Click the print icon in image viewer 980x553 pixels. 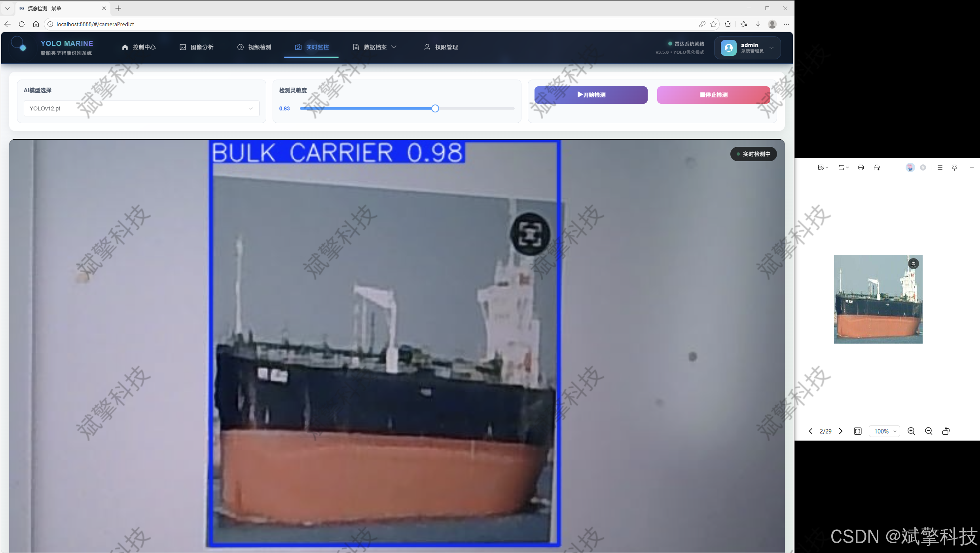click(861, 167)
